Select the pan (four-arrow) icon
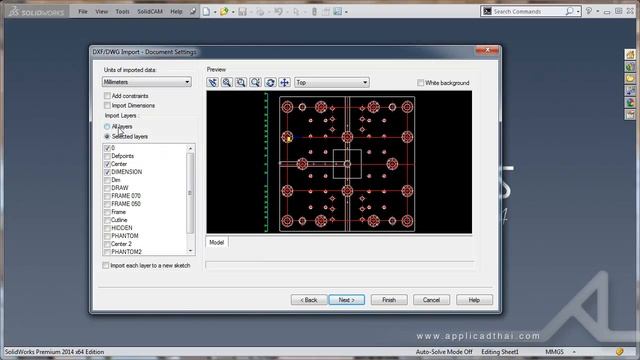The height and width of the screenshot is (360, 640). pos(284,82)
